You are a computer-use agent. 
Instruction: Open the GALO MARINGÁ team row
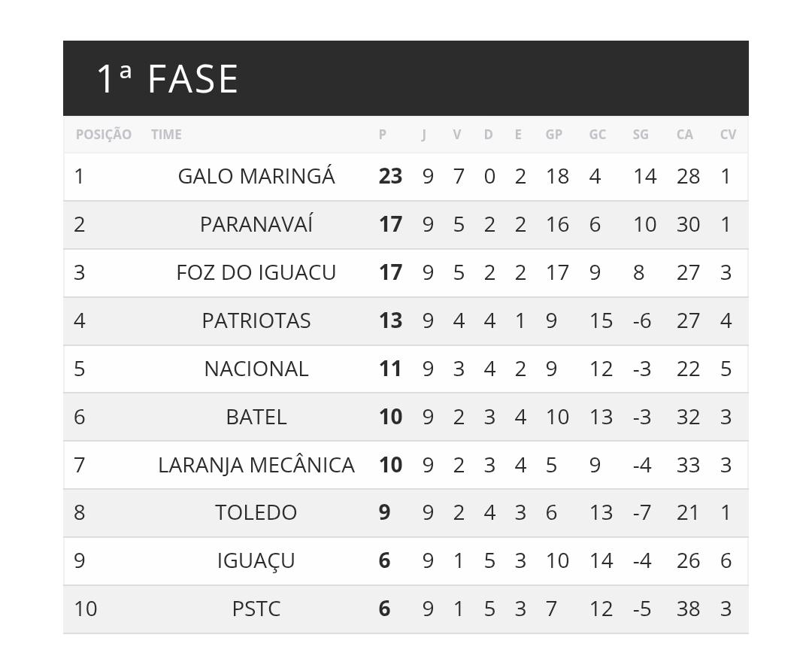pyautogui.click(x=256, y=176)
